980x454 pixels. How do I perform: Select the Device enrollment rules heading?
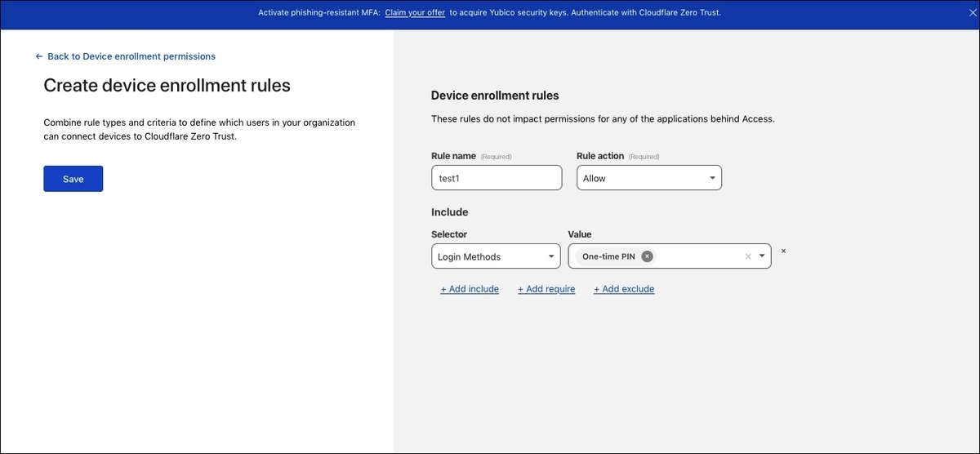(495, 96)
